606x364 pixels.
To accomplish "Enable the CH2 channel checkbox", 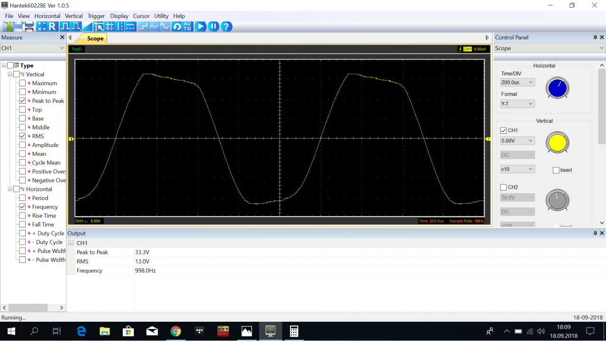I will (x=503, y=187).
